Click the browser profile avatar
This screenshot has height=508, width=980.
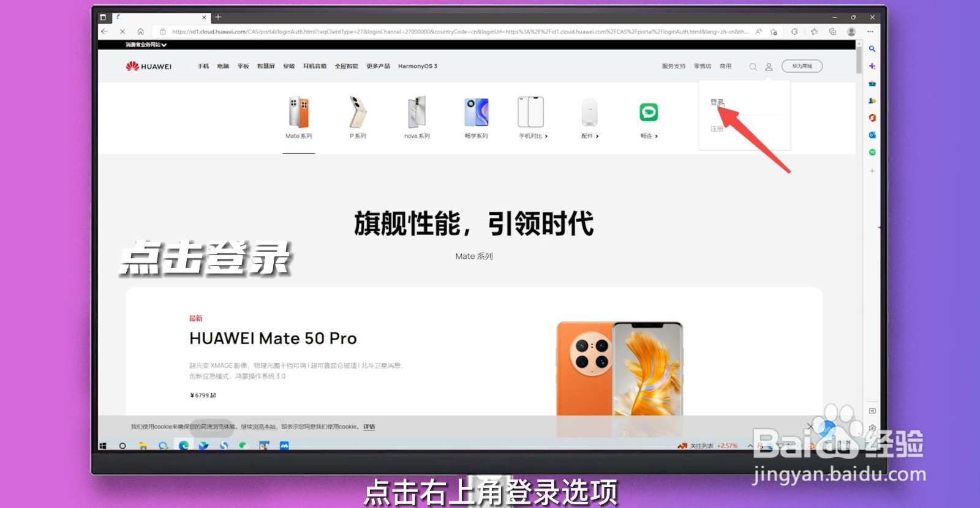(x=851, y=31)
